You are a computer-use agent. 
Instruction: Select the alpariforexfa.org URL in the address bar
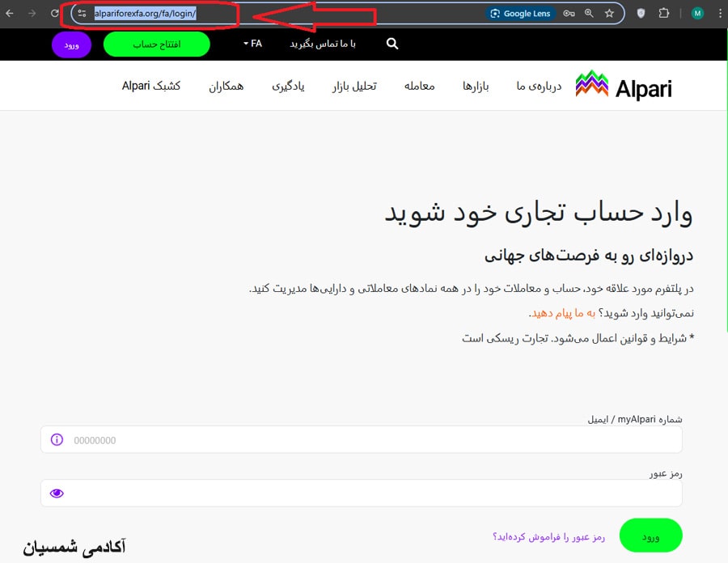pos(145,14)
